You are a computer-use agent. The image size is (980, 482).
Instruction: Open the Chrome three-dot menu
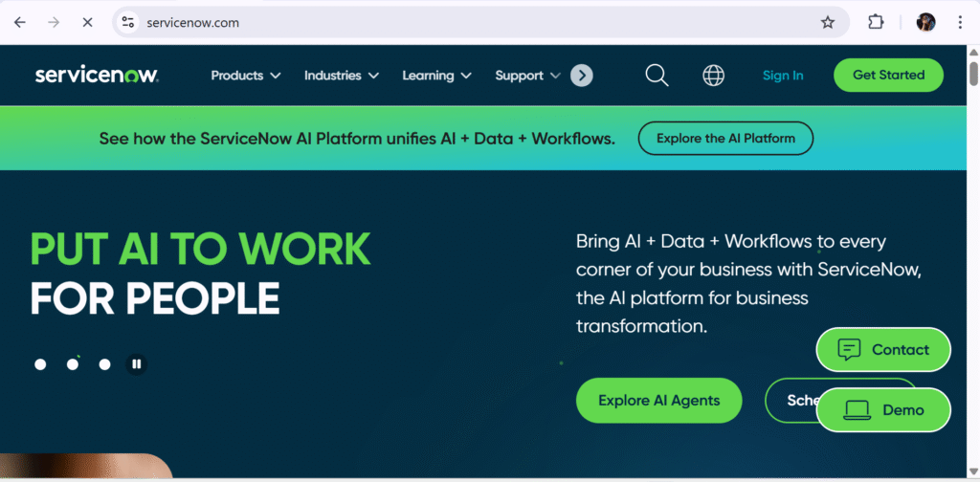(960, 23)
